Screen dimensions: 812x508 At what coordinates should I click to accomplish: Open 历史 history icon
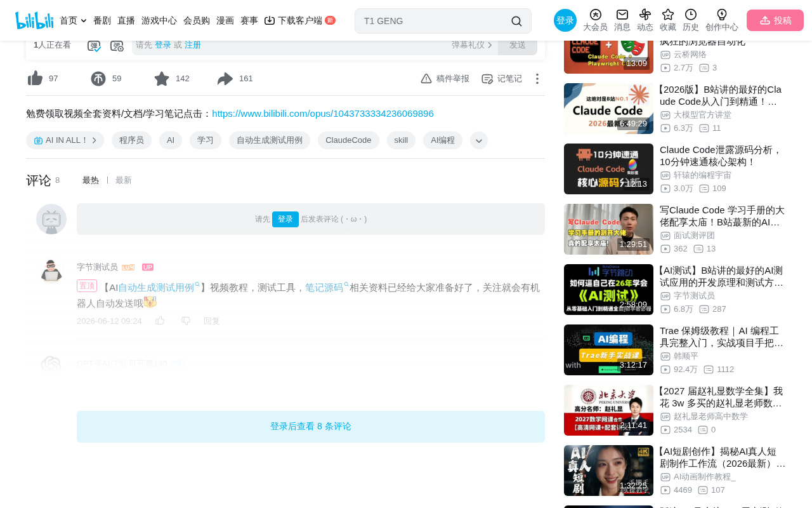(691, 15)
